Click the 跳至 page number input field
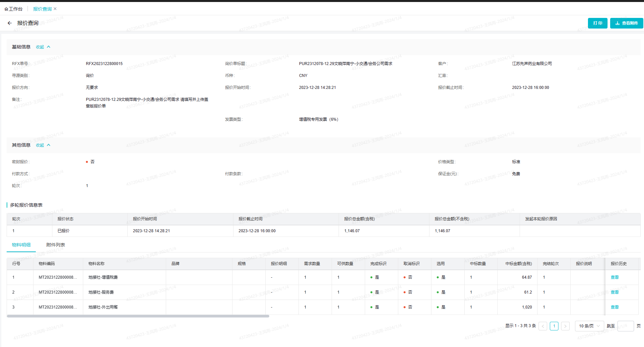 coord(625,326)
